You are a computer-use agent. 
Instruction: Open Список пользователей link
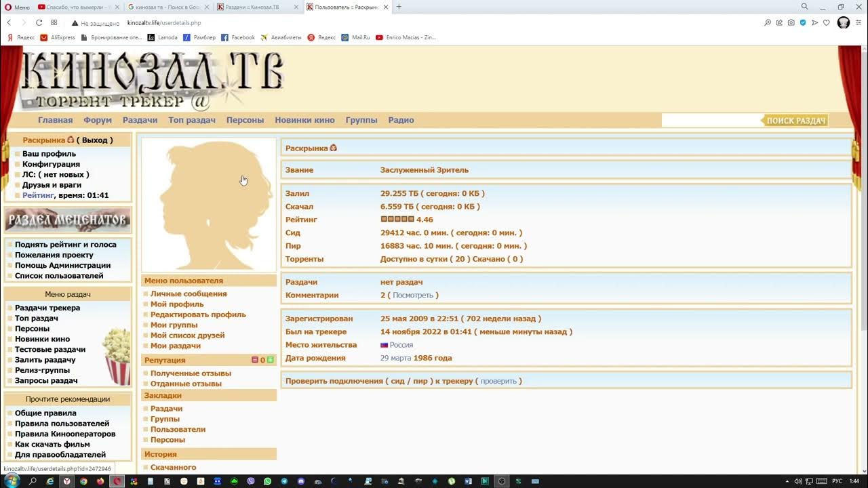(59, 276)
